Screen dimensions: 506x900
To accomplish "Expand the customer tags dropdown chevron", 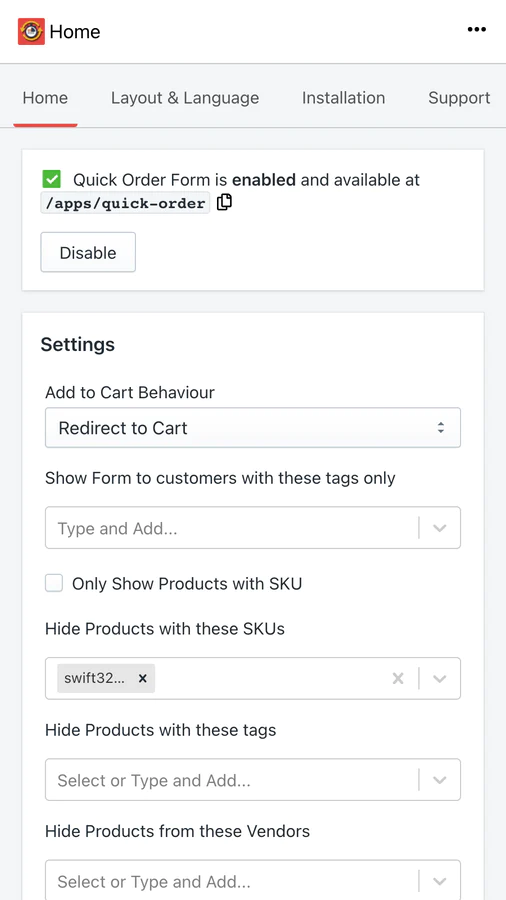I will click(x=439, y=528).
